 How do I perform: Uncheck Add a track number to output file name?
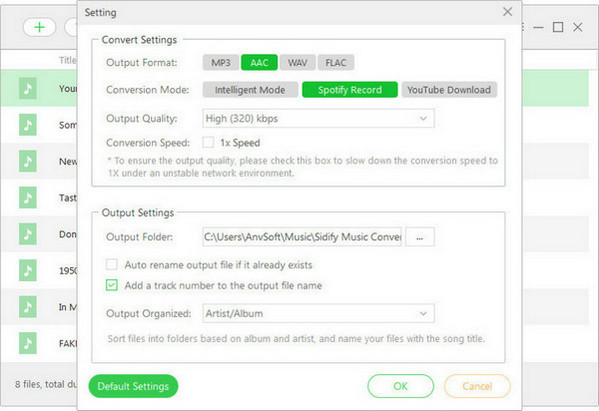(x=112, y=285)
